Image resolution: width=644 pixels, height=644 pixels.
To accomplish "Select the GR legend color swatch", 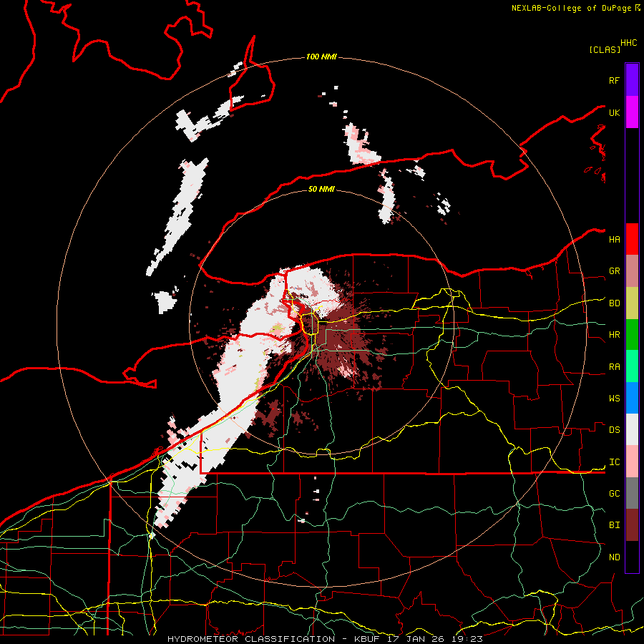I will point(632,271).
